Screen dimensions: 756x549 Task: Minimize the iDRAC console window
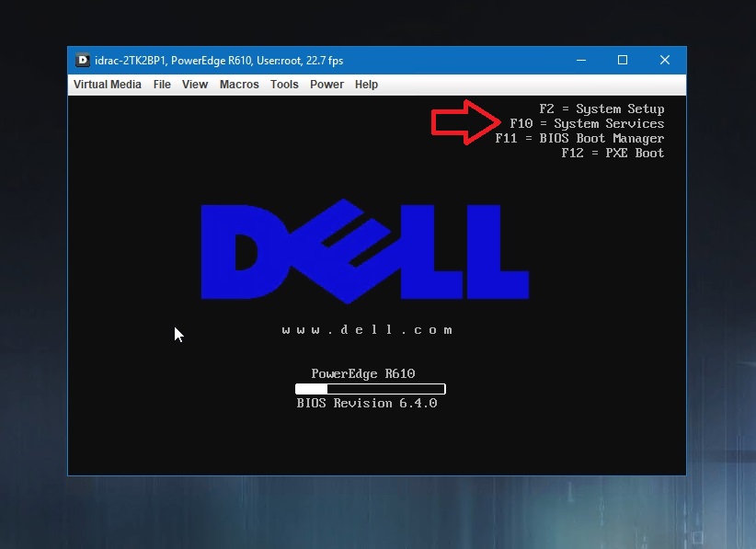point(581,61)
